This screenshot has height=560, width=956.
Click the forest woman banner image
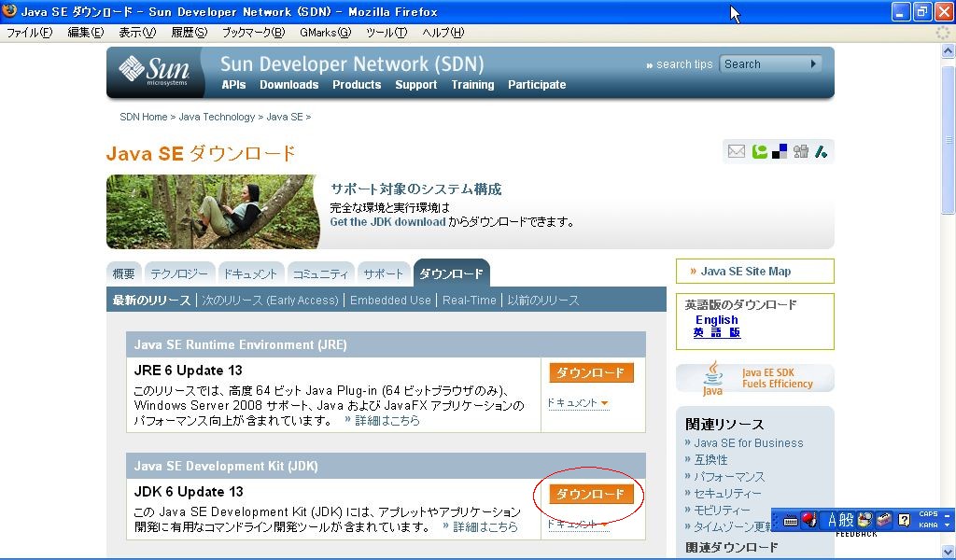213,212
